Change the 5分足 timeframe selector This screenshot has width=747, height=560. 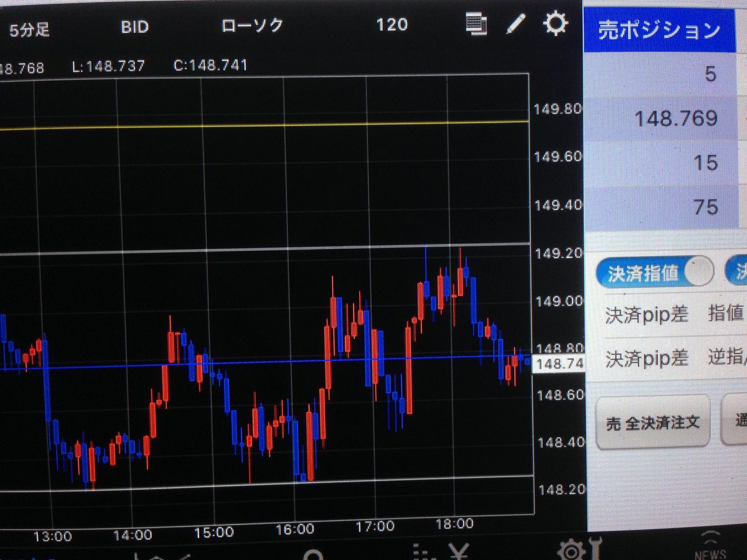(29, 29)
